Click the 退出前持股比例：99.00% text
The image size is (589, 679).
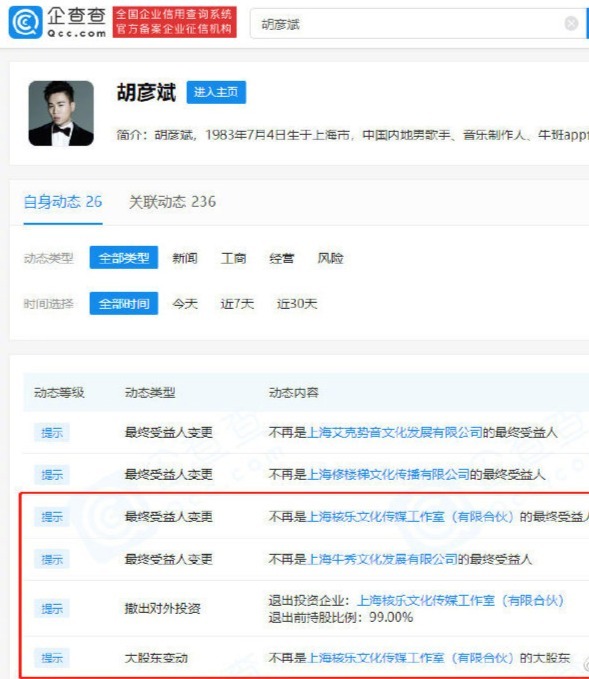[x=341, y=617]
